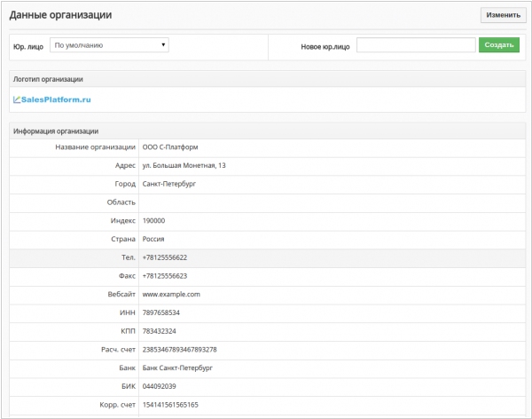This screenshot has width=532, height=419.
Task: Click the ИНН value 7897658534
Action: [160, 312]
